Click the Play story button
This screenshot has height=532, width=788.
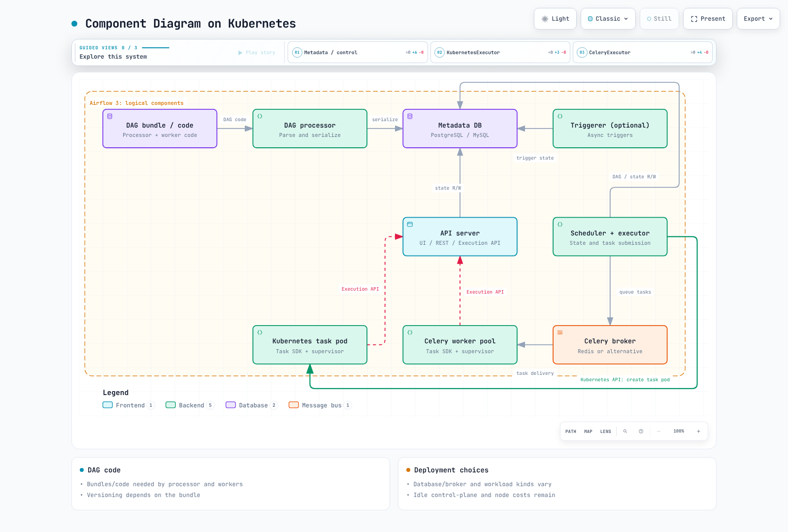coord(257,53)
